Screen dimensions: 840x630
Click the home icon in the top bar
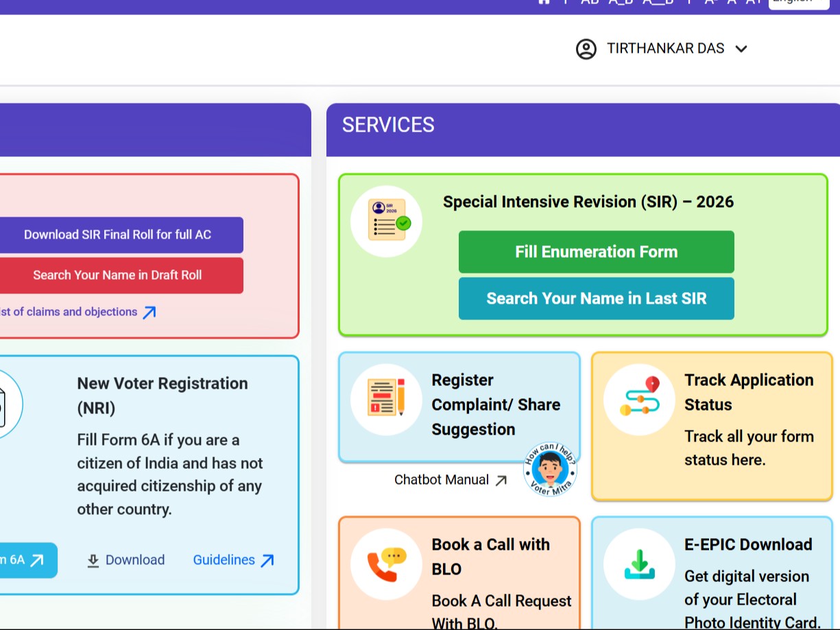click(544, 2)
